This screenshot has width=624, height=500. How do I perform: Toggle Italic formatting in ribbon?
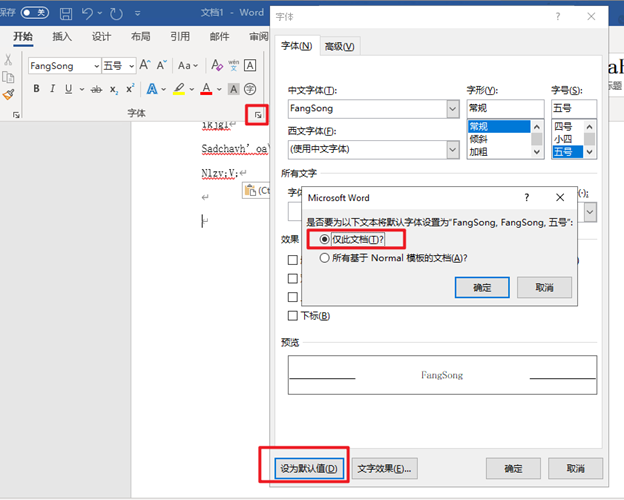(x=52, y=89)
